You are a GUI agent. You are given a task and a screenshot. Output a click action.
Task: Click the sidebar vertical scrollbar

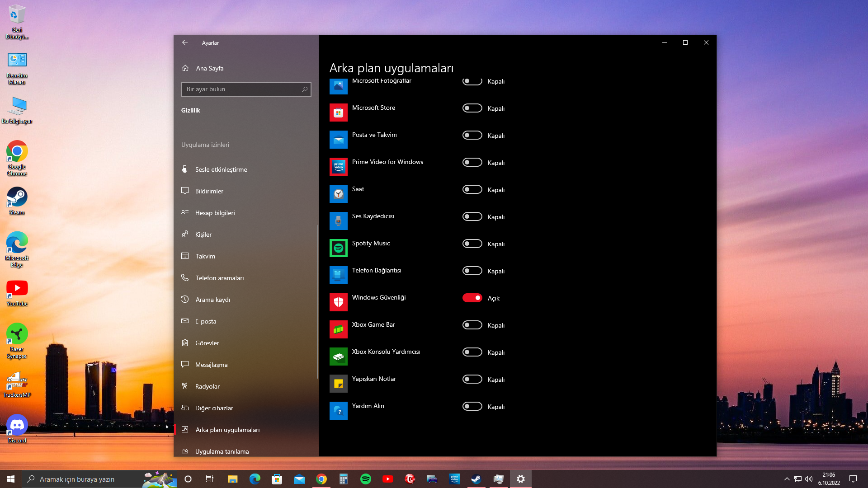tap(317, 302)
